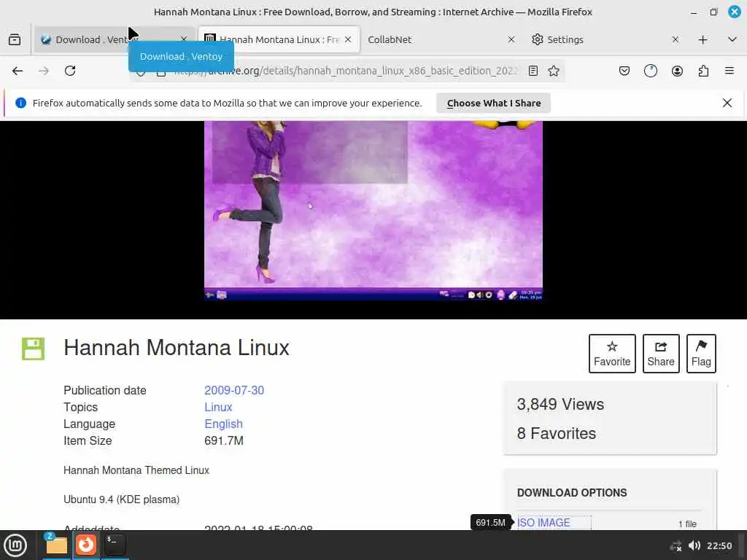Click the Ubuntu 9.4 (KDE plasma) text
The height and width of the screenshot is (560, 747).
click(x=122, y=499)
